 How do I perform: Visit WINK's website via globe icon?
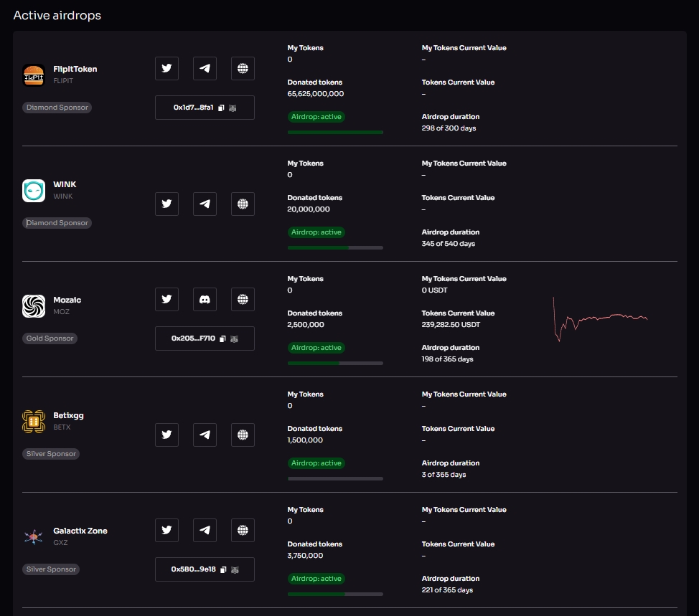[x=243, y=204]
